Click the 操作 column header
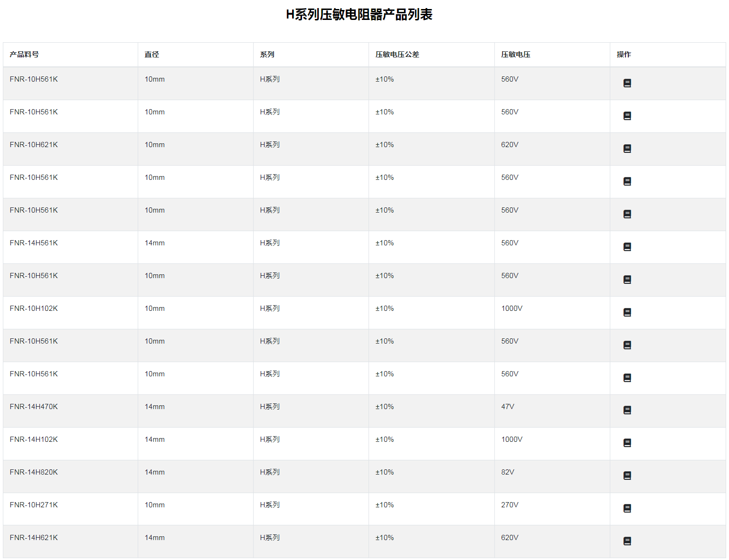This screenshot has width=729, height=560. pyautogui.click(x=624, y=55)
